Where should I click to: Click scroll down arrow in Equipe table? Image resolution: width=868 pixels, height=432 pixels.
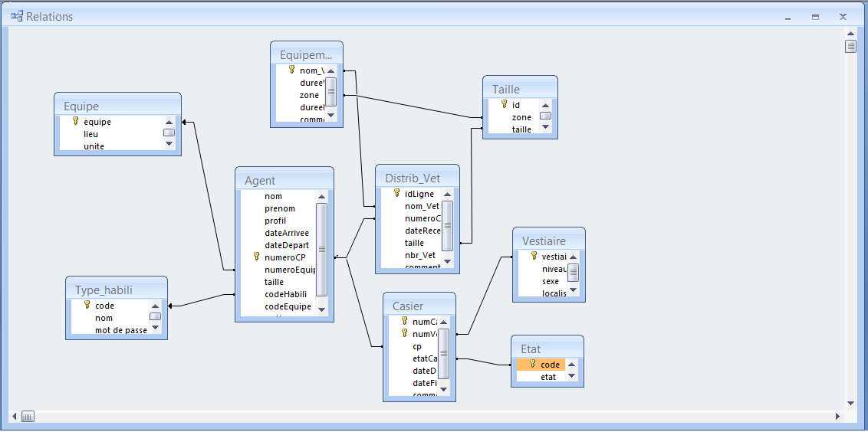(x=169, y=143)
